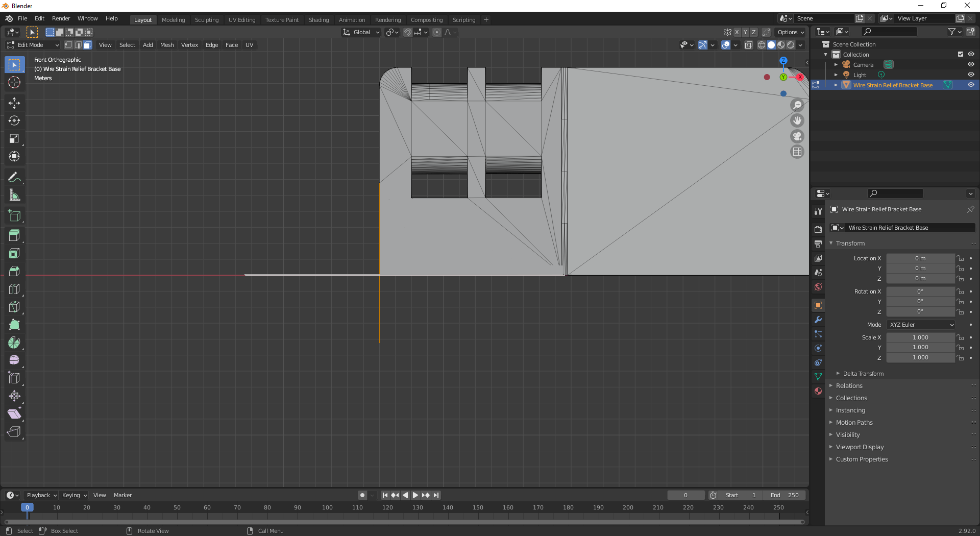Select the Move tool in the toolbar
Viewport: 980px width, 536px height.
point(14,103)
